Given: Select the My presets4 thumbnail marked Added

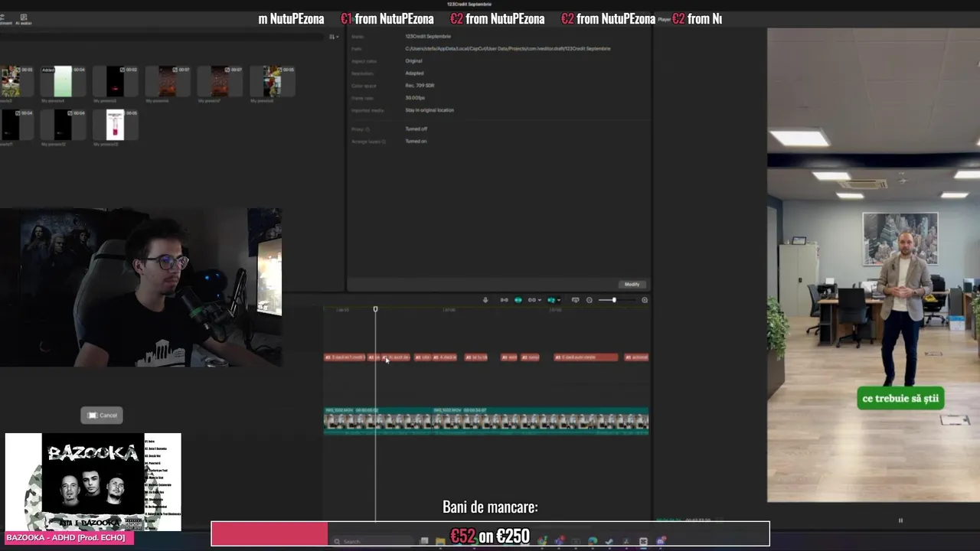Looking at the screenshot, I should point(63,81).
